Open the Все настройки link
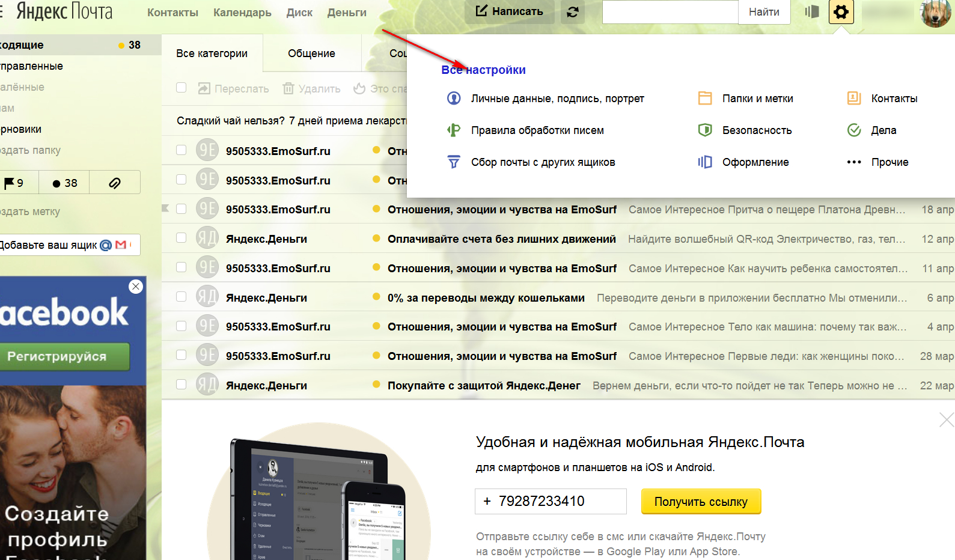 point(483,70)
